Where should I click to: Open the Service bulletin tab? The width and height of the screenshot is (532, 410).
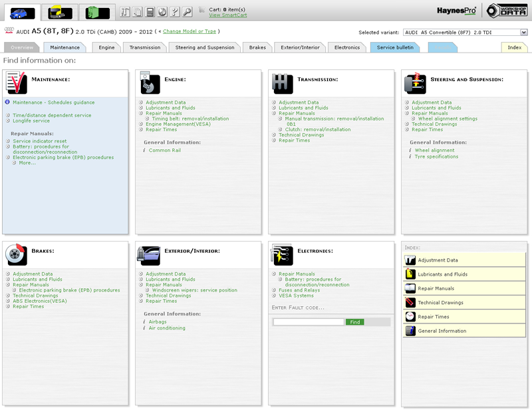pos(395,47)
